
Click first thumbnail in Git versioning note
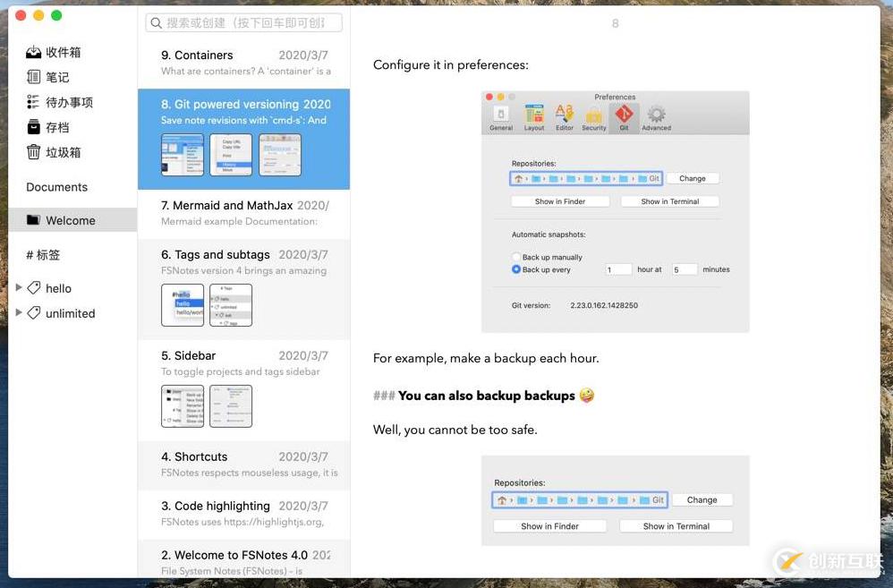(x=183, y=155)
